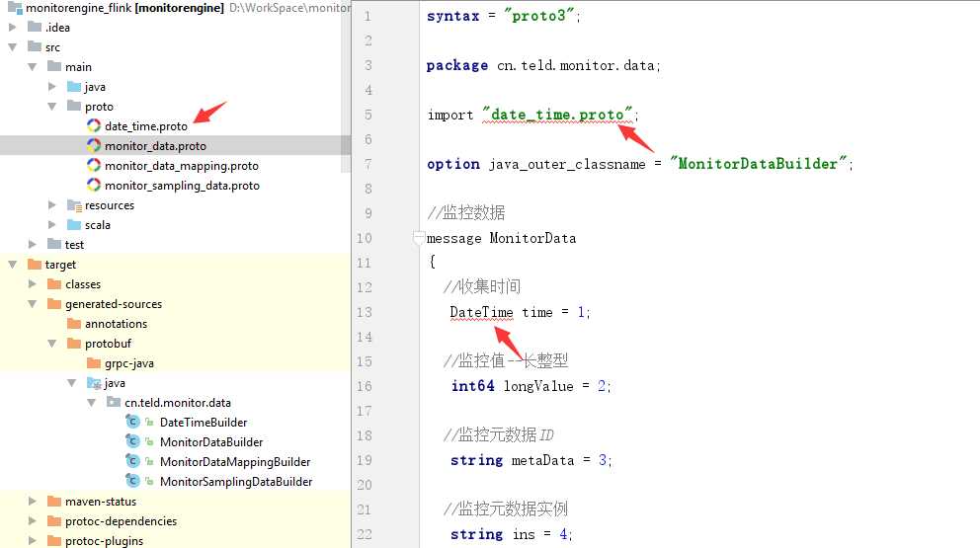Click the .idea folder icon
This screenshot has width=980, height=548.
[x=35, y=27]
